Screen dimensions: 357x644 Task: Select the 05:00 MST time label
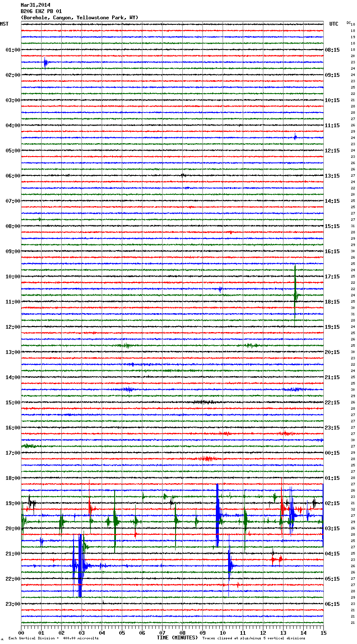[13, 151]
